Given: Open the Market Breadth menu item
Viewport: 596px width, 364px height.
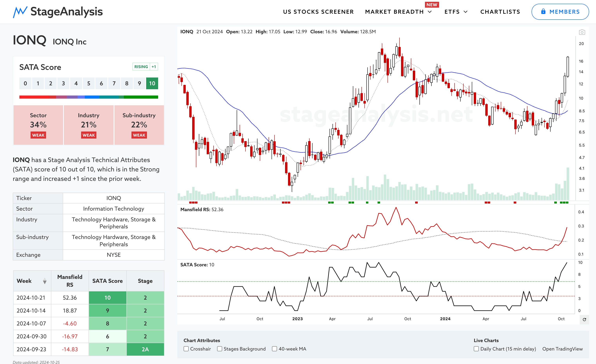Looking at the screenshot, I should click(x=394, y=12).
